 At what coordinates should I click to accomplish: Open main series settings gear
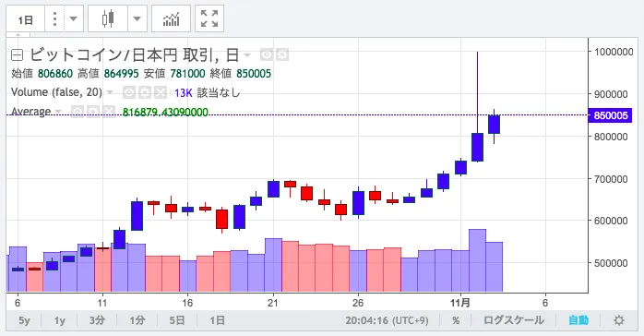tap(282, 54)
